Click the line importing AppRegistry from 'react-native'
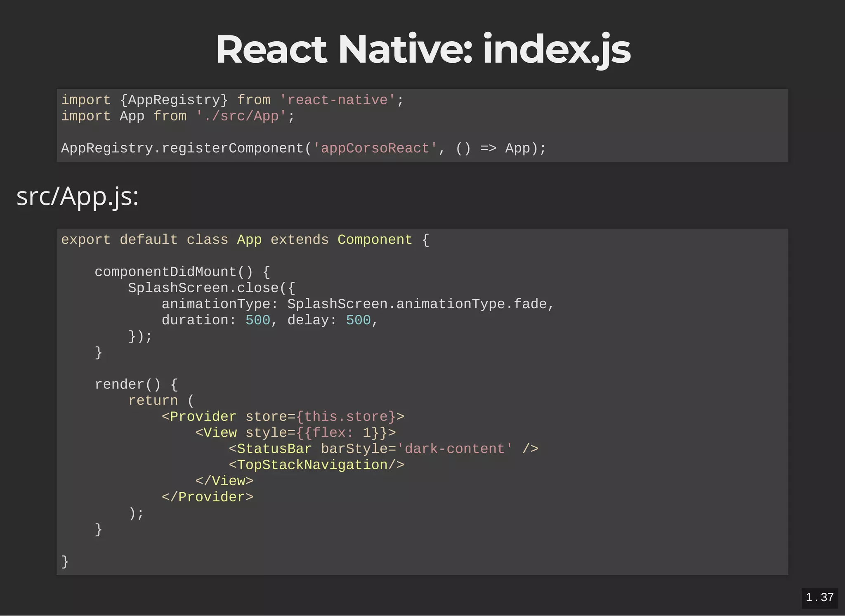 (232, 100)
